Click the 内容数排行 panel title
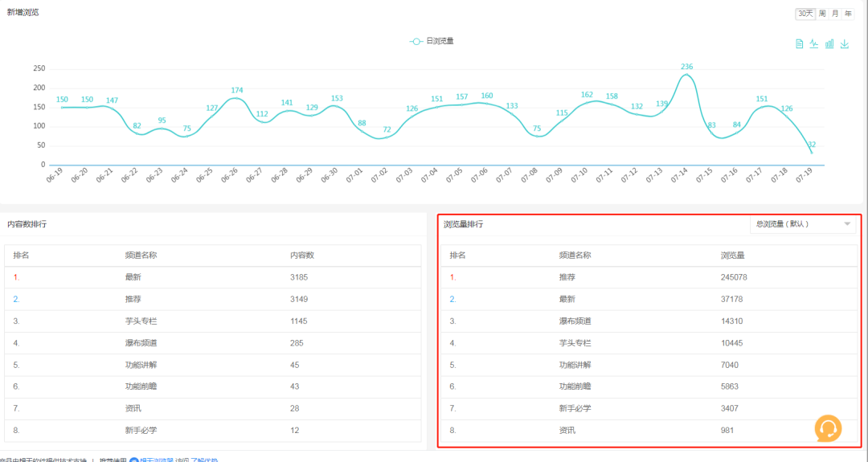Image resolution: width=868 pixels, height=462 pixels. [x=27, y=224]
